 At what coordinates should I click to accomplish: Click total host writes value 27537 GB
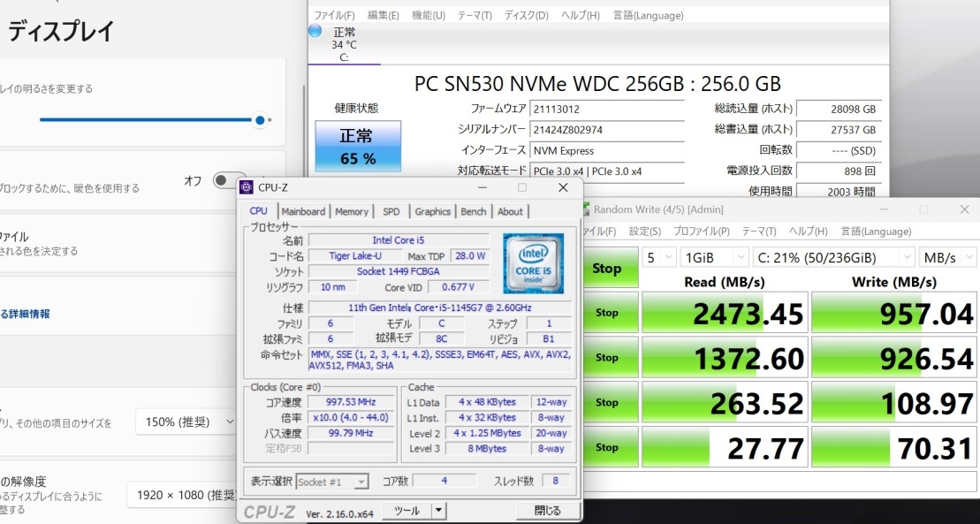[839, 129]
